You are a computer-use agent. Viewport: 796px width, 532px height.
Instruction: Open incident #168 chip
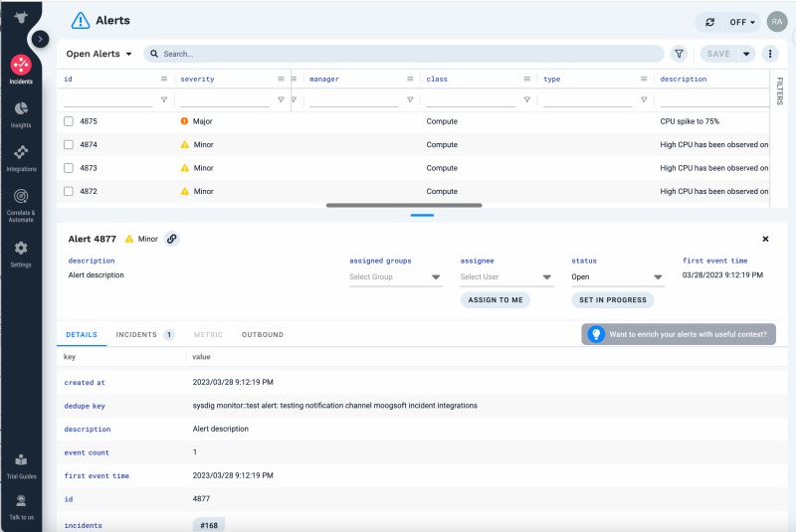(209, 525)
